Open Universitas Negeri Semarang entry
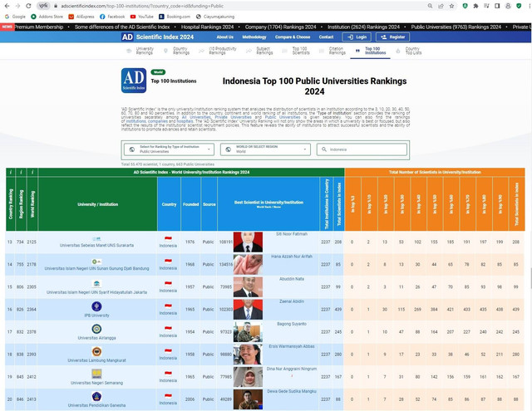The width and height of the screenshot is (532, 411). tap(96, 383)
